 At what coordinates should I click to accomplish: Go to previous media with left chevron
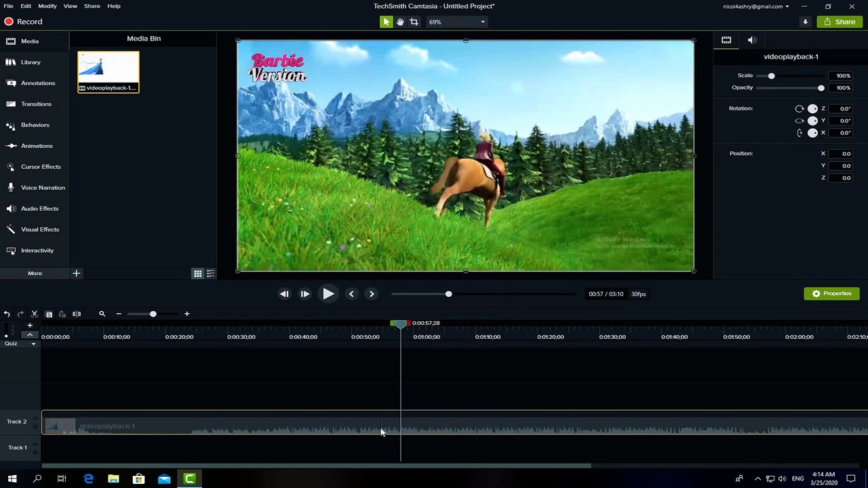point(351,294)
